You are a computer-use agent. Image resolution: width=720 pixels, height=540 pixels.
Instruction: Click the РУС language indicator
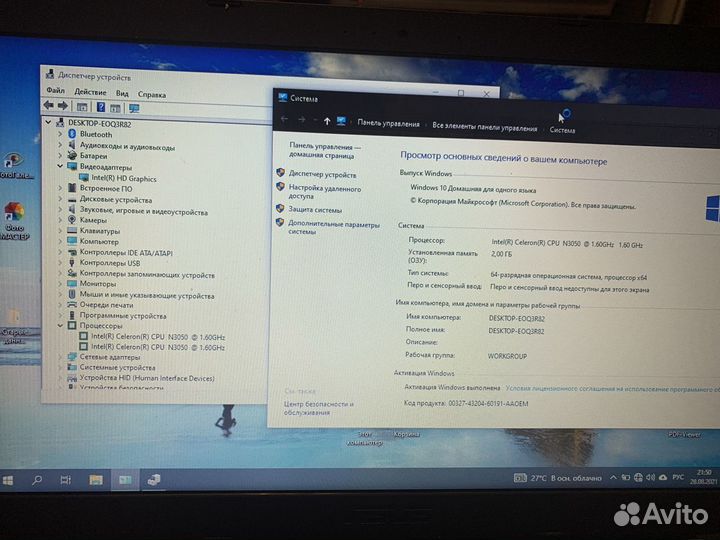pos(678,478)
